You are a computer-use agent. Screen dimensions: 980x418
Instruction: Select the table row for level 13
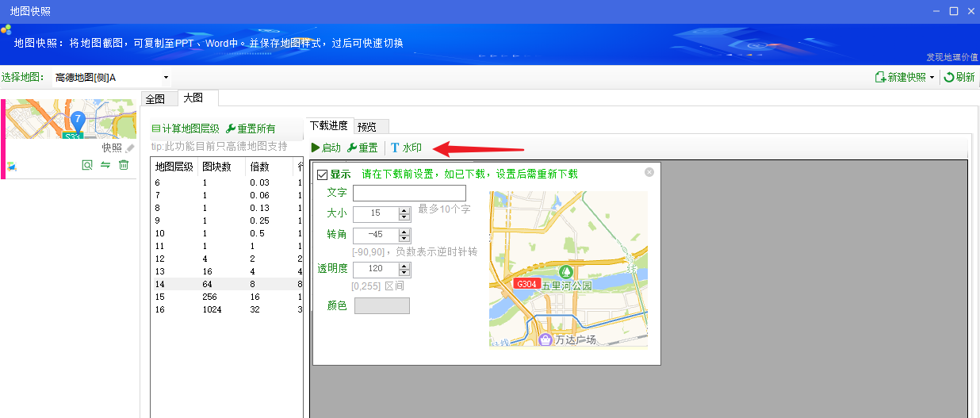tap(227, 271)
